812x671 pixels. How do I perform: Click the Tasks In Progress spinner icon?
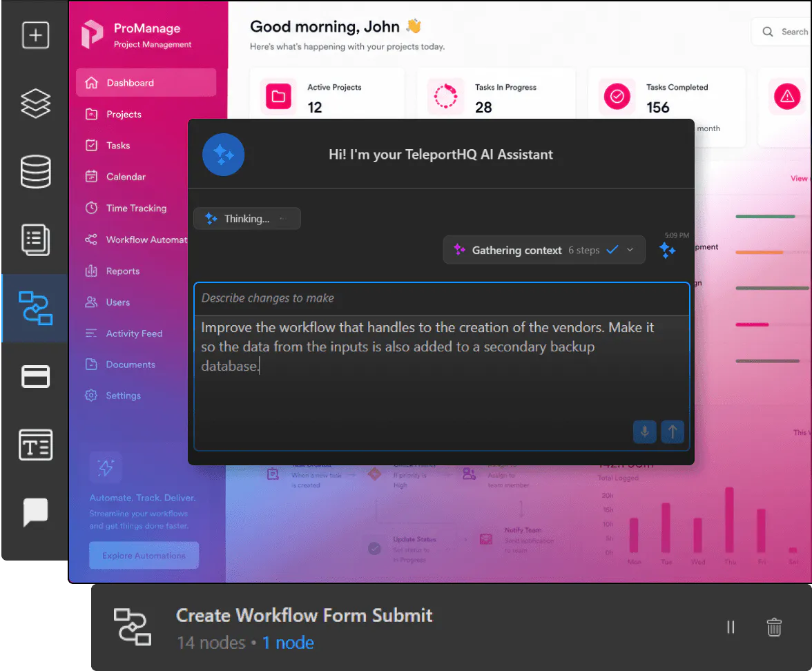445,97
